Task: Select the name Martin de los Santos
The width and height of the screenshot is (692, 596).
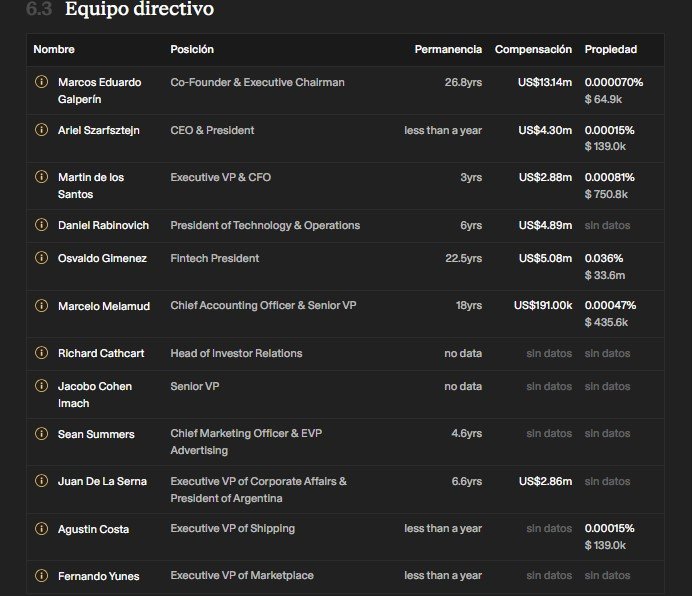Action: tap(91, 185)
